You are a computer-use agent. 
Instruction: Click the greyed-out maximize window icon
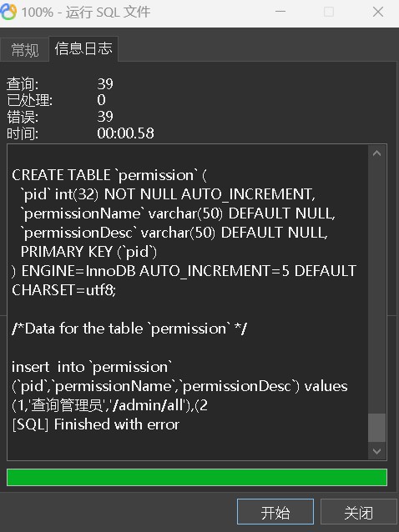(x=329, y=12)
